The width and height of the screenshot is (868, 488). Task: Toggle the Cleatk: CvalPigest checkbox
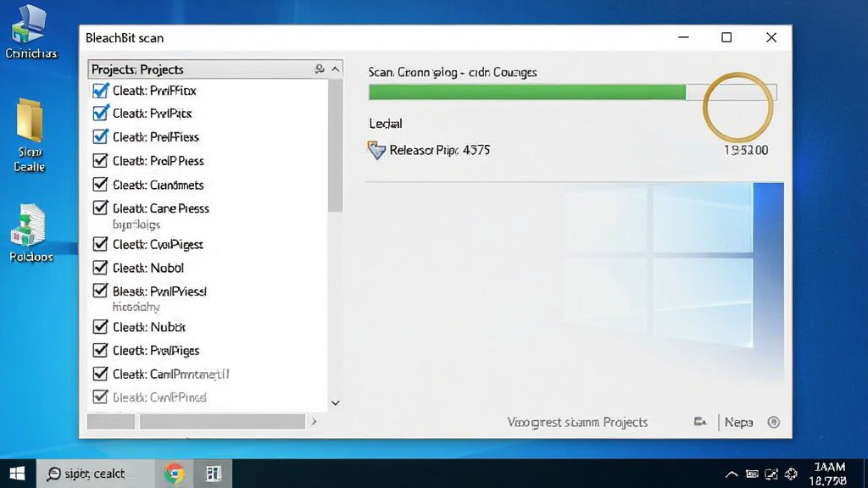point(100,244)
